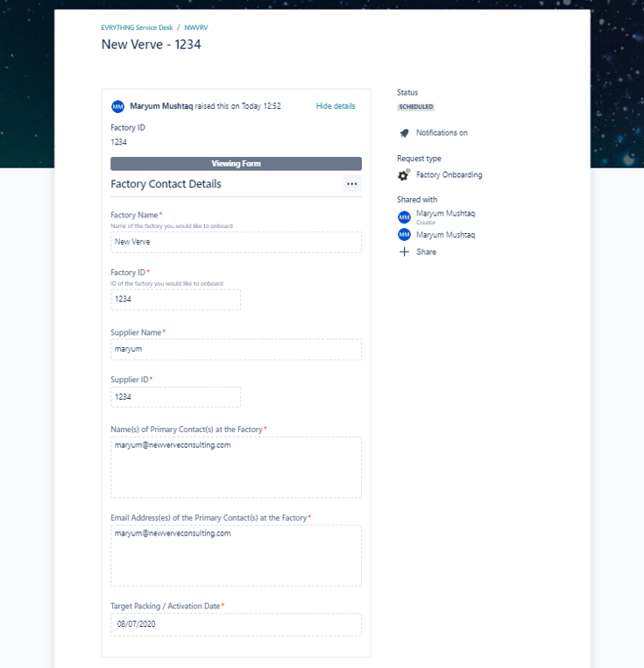Open the EVRYTHNG Service Desk breadcrumb link
Screen dimensions: 644x668
point(137,28)
